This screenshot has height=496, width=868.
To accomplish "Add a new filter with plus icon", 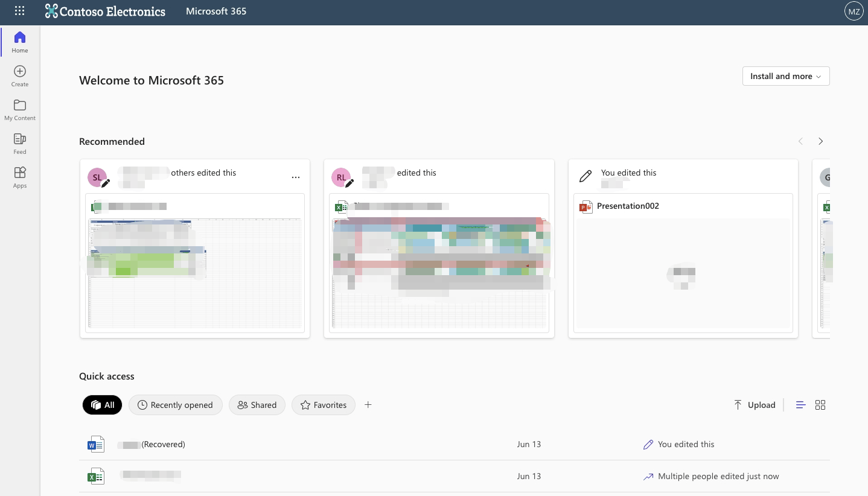I will tap(368, 405).
